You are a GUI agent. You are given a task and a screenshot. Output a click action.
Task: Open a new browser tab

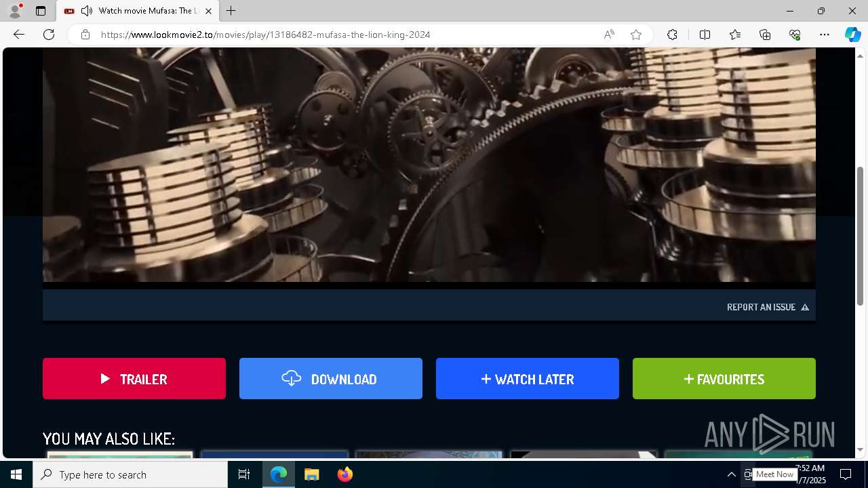click(231, 11)
